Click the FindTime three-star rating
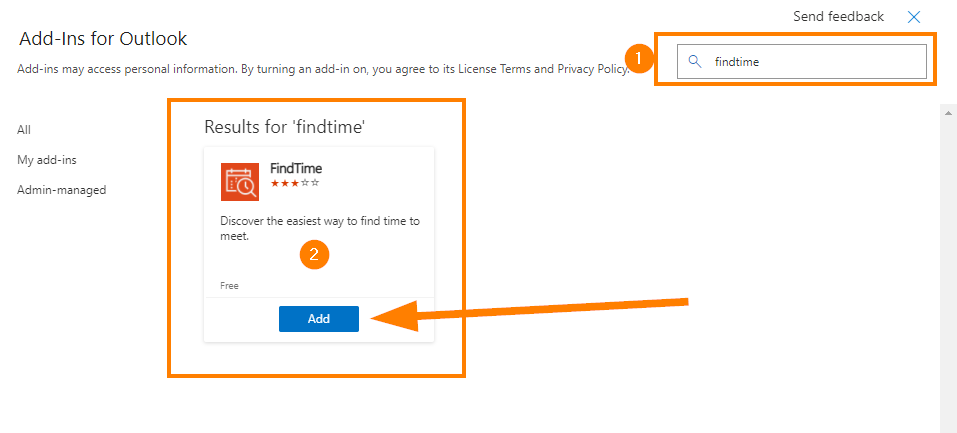 [x=295, y=183]
